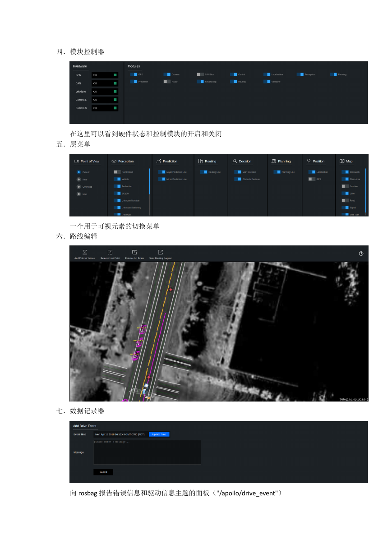
Task: Enable the CAN Bus module switch
Action: [200, 74]
